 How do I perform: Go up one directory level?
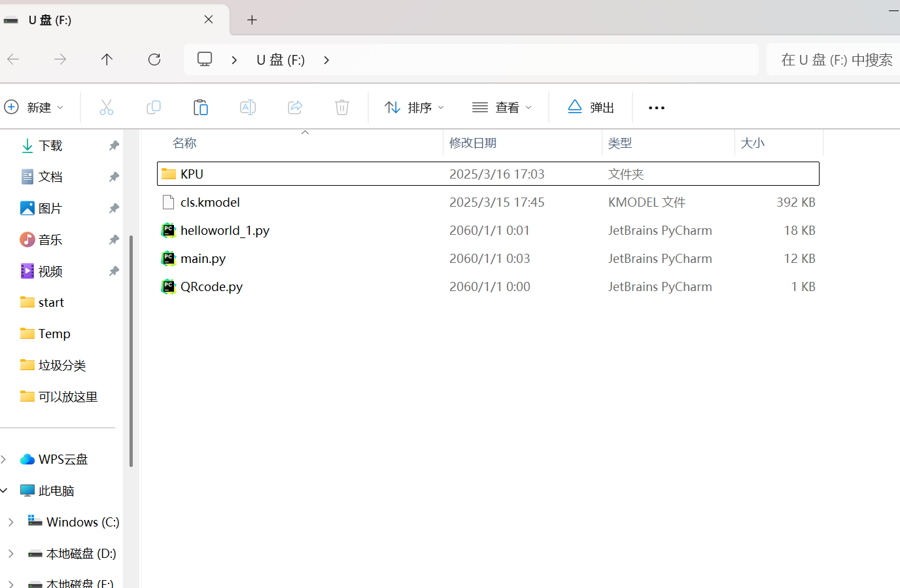(107, 60)
